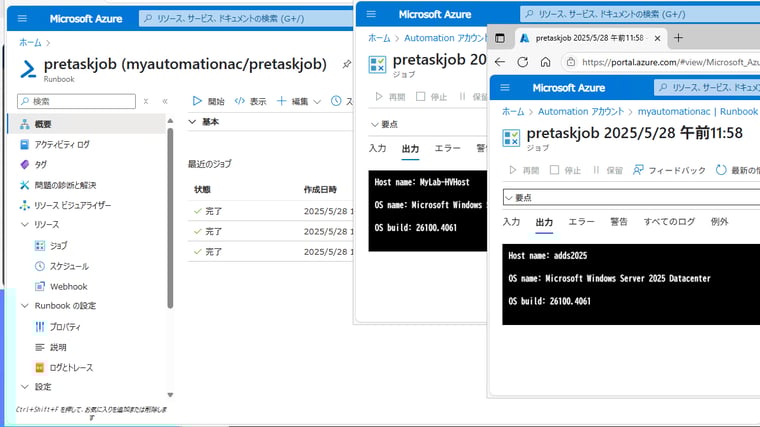
Task: Reload the page with browser refresh icon
Action: (522, 62)
